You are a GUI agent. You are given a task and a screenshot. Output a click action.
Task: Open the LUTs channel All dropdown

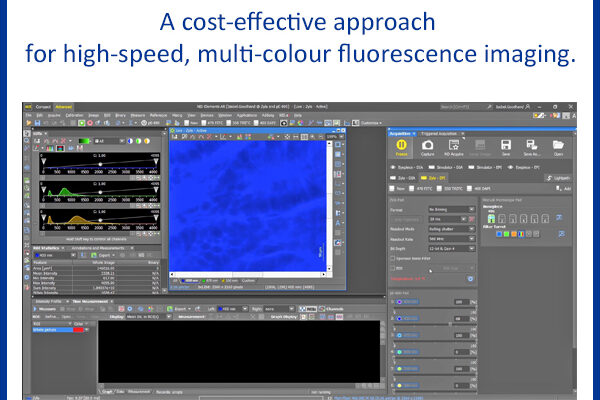pos(109,141)
